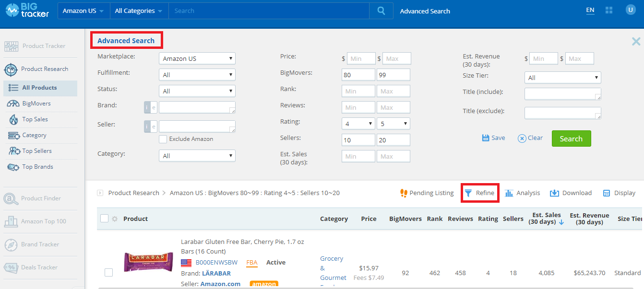Click the top search input field

pyautogui.click(x=269, y=11)
